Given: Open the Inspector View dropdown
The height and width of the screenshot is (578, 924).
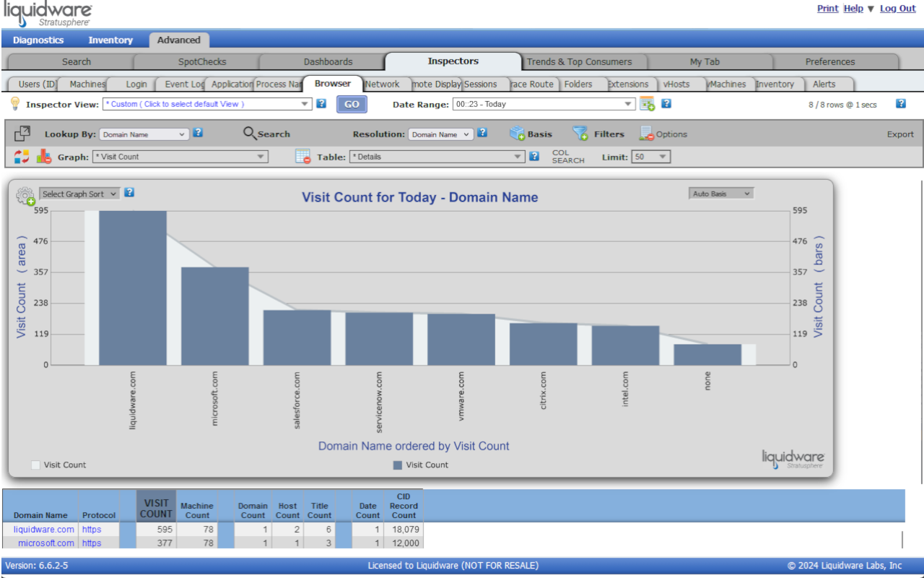Looking at the screenshot, I should (206, 104).
